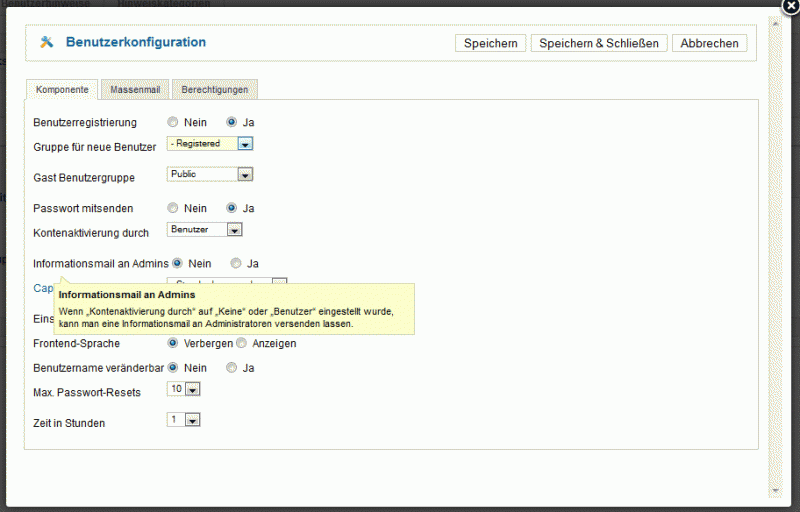Open the partly hidden Captcha dropdown
Viewport: 800px width, 512px height.
pyautogui.click(x=227, y=281)
